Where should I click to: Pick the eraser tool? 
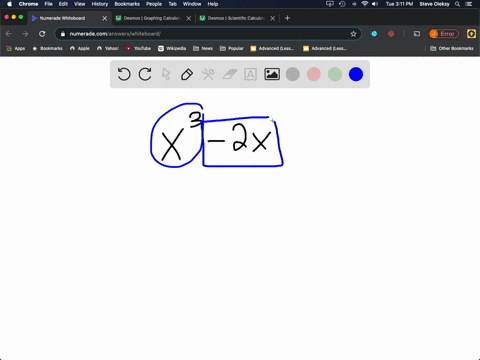pos(229,74)
